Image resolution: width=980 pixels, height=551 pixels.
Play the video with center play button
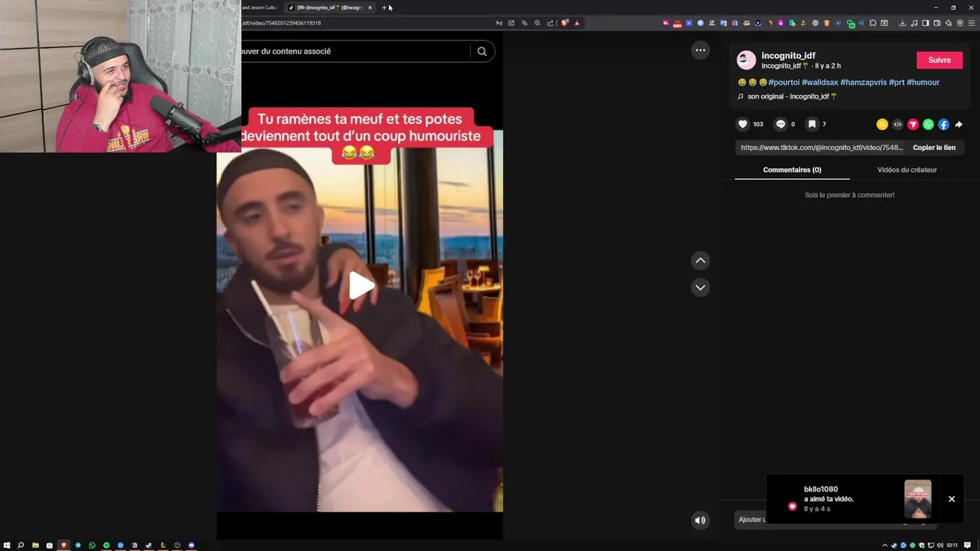361,285
